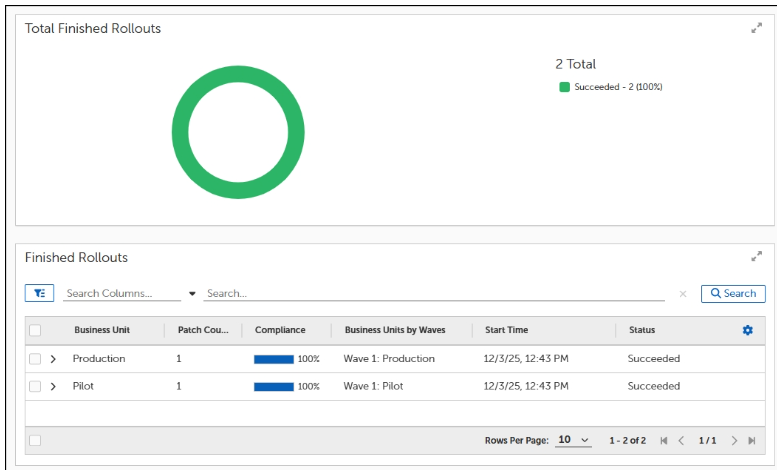
Task: Go to the first page of results
Action: pyautogui.click(x=664, y=440)
